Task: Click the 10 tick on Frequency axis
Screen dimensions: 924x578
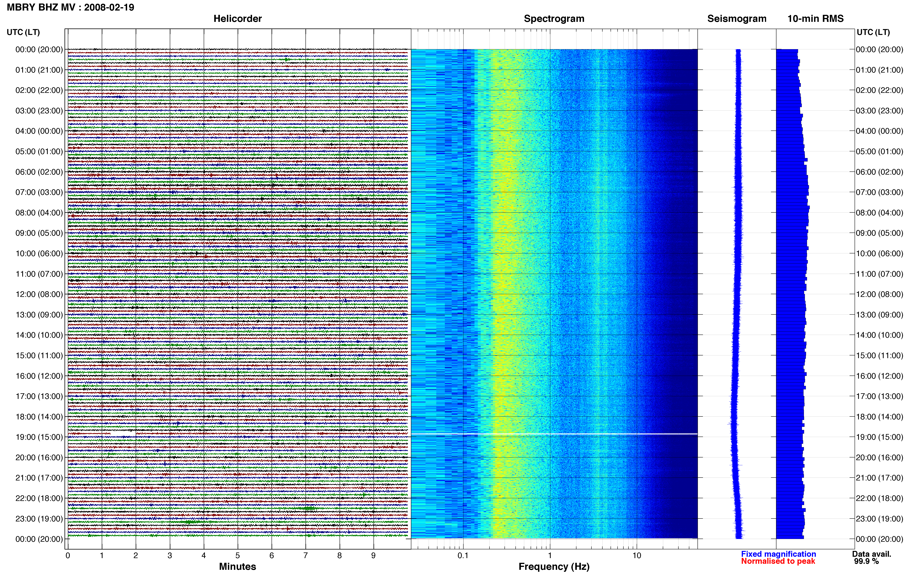Action: (636, 555)
